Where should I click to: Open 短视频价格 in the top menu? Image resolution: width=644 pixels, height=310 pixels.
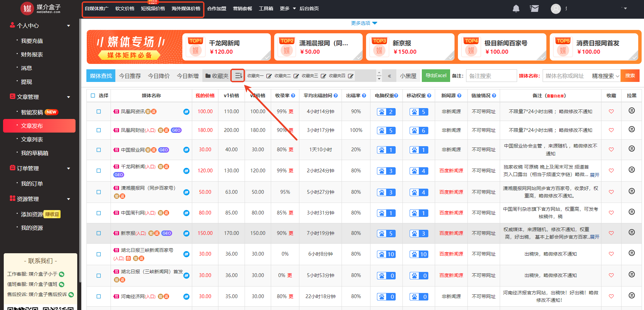(153, 8)
